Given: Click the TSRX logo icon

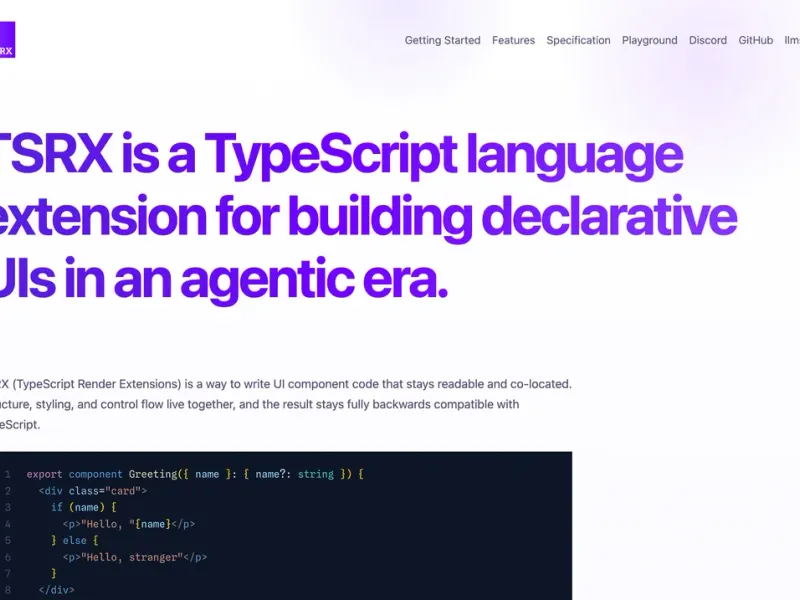Looking at the screenshot, I should tap(7, 40).
